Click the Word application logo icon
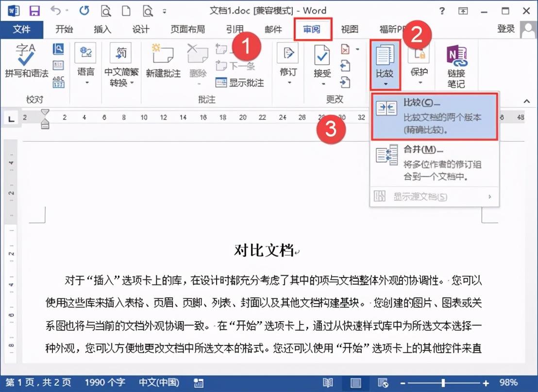This screenshot has width=538, height=392. pyautogui.click(x=14, y=11)
